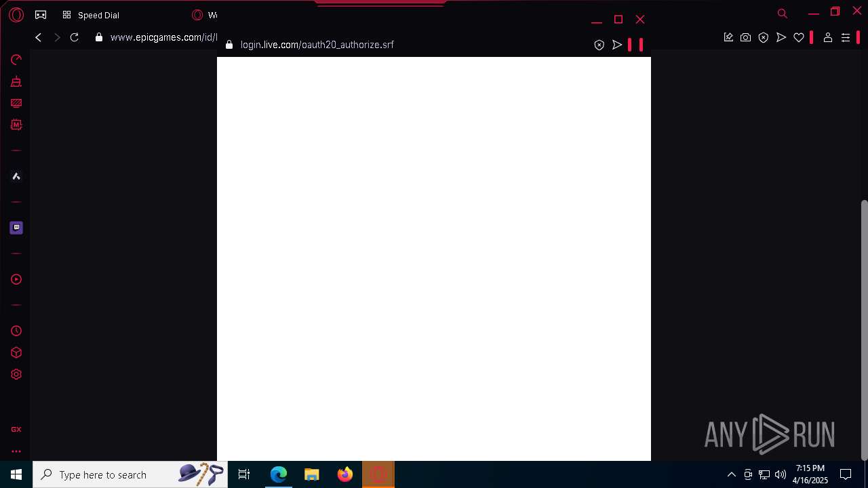Click send icon in login popup address bar
This screenshot has height=488, width=868.
[x=617, y=45]
